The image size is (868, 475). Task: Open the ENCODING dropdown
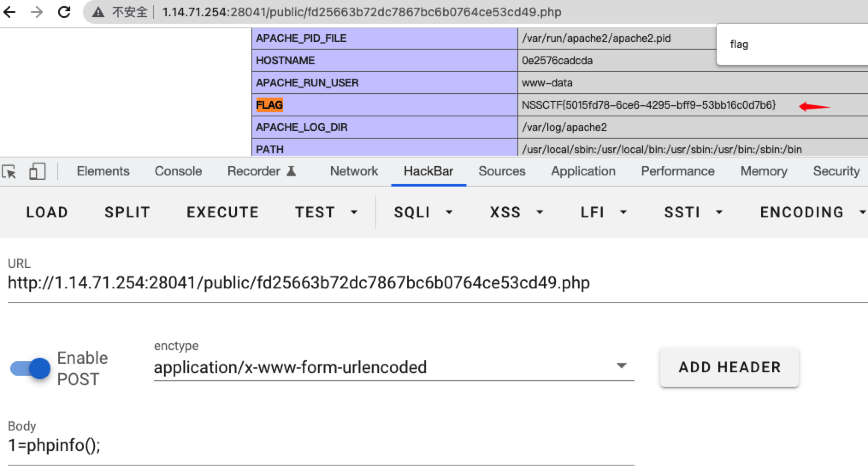[813, 212]
